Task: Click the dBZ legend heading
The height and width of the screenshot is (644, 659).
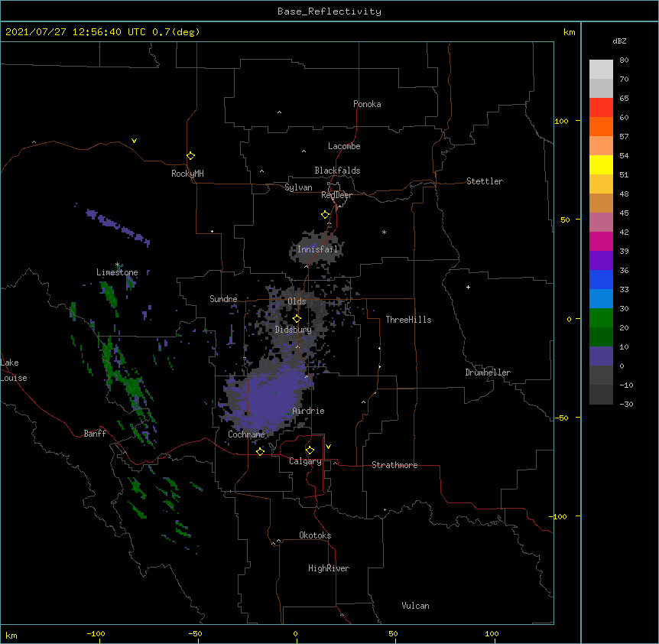Action: pos(619,41)
